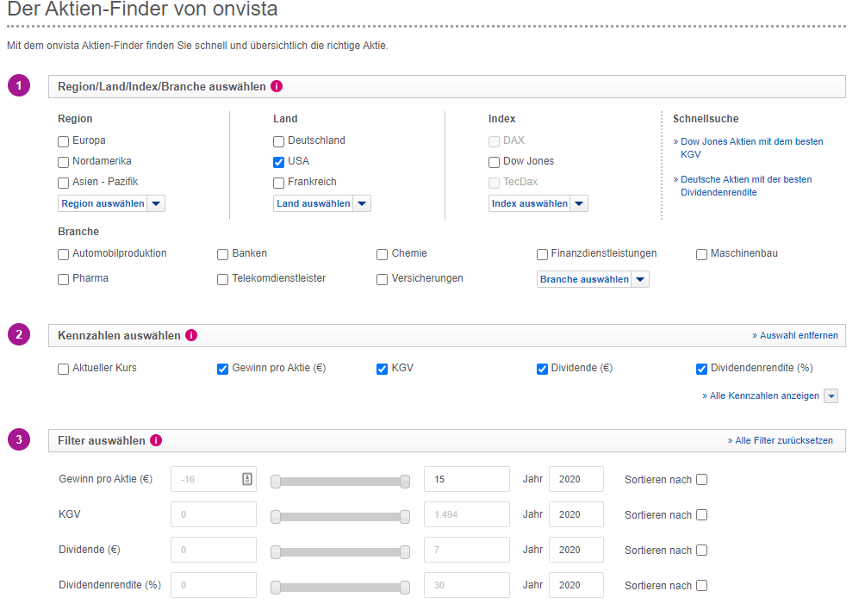The width and height of the screenshot is (865, 616).
Task: Toggle Sortieren nach for KGV row
Action: [x=701, y=515]
